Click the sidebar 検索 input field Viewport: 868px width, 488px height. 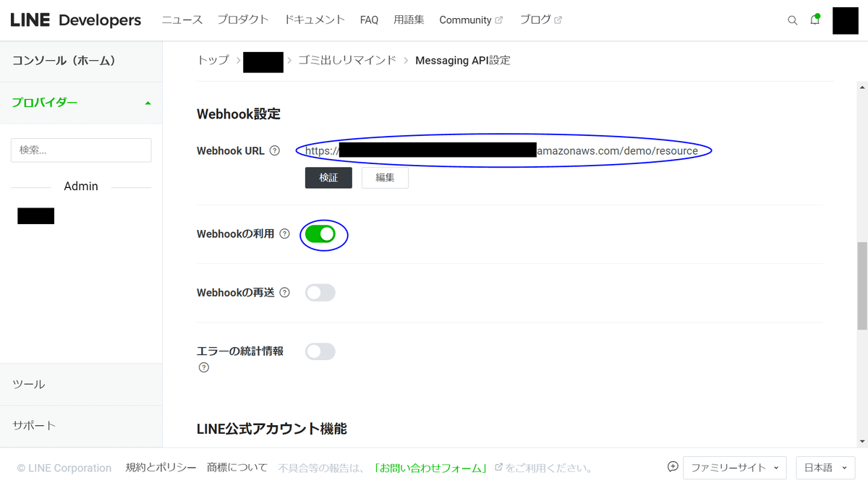coord(80,150)
